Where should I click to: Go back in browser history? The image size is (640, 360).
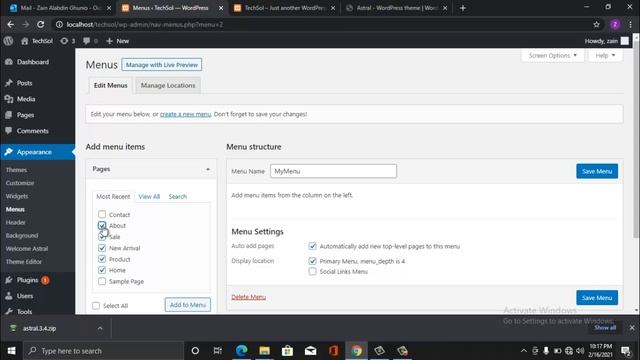10,24
